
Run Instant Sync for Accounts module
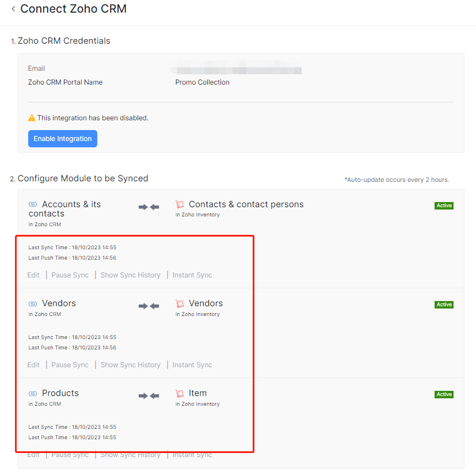coord(192,275)
